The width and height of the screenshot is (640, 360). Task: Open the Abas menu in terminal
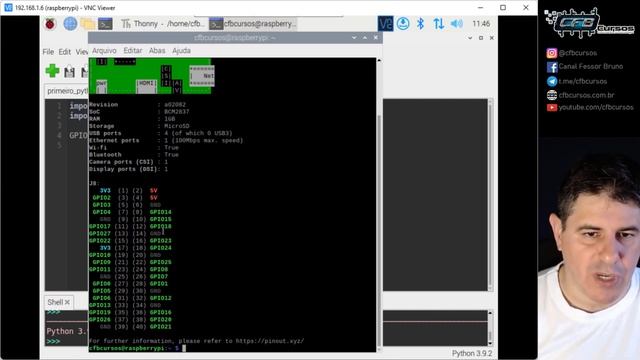click(157, 51)
